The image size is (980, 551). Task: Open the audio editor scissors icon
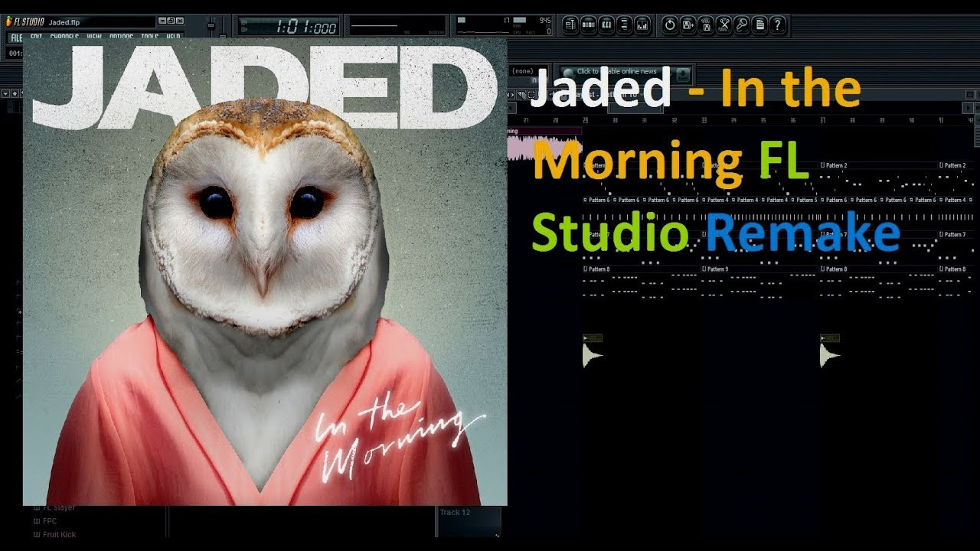pos(724,25)
